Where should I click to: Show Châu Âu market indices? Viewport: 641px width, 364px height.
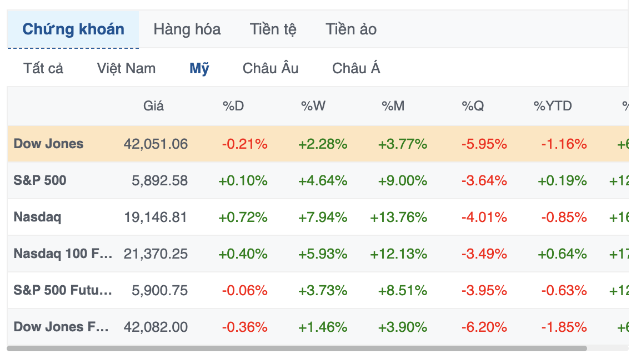click(271, 69)
